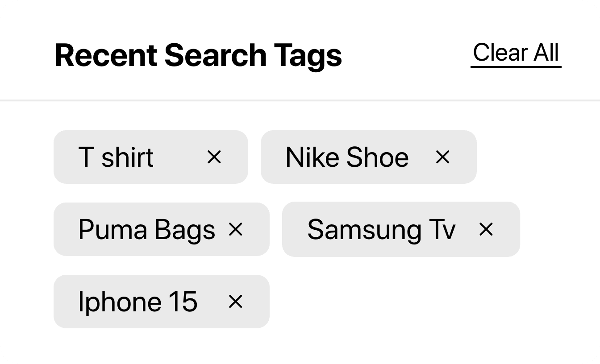Click the word Recent in the heading
This screenshot has width=600, height=364.
105,55
